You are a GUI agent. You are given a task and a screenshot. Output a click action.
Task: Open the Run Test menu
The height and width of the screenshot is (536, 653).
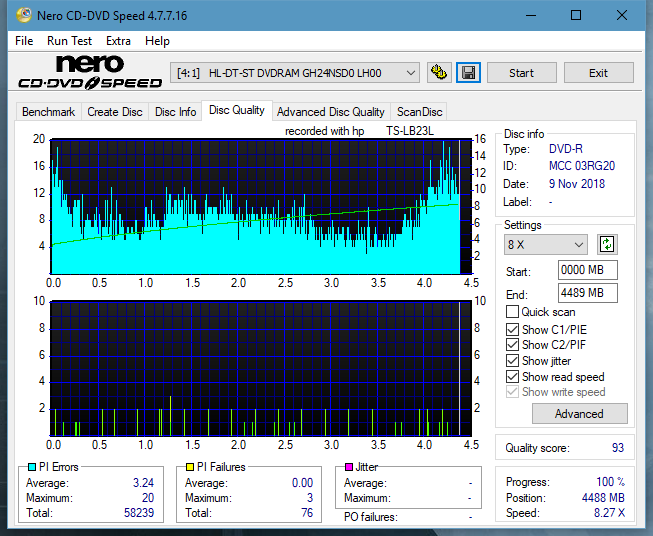click(69, 41)
